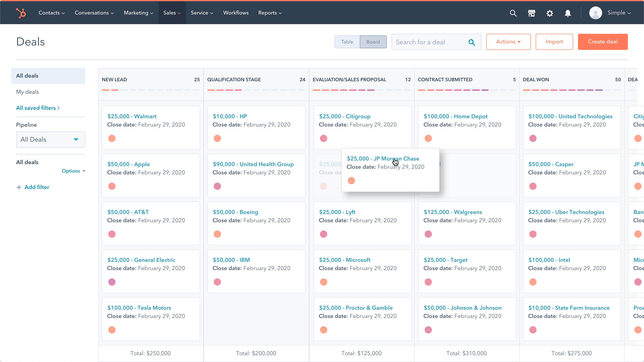Open the All Deals pipeline dropdown
The width and height of the screenshot is (644, 362).
click(x=51, y=139)
